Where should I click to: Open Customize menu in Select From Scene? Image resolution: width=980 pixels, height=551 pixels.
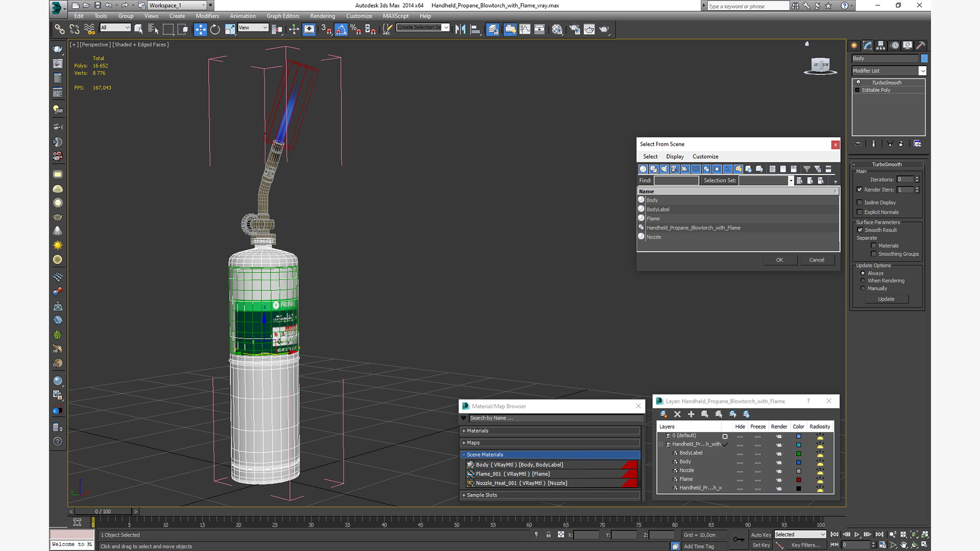pyautogui.click(x=705, y=157)
